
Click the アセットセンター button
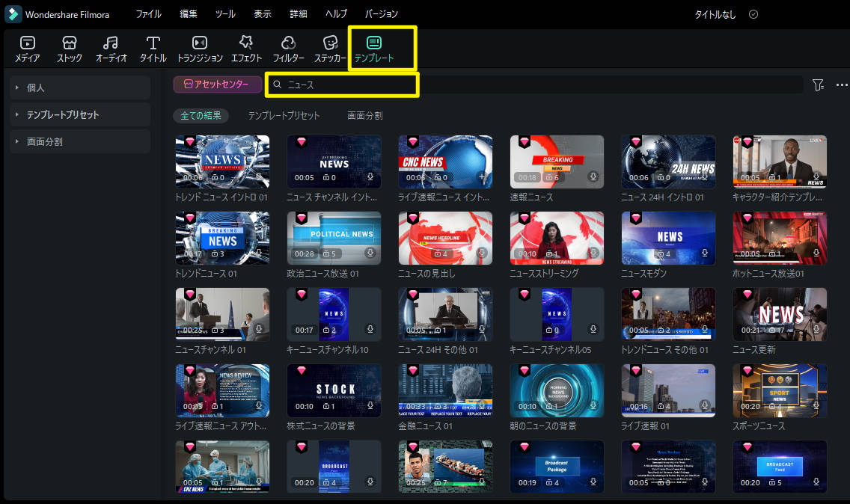[x=217, y=84]
